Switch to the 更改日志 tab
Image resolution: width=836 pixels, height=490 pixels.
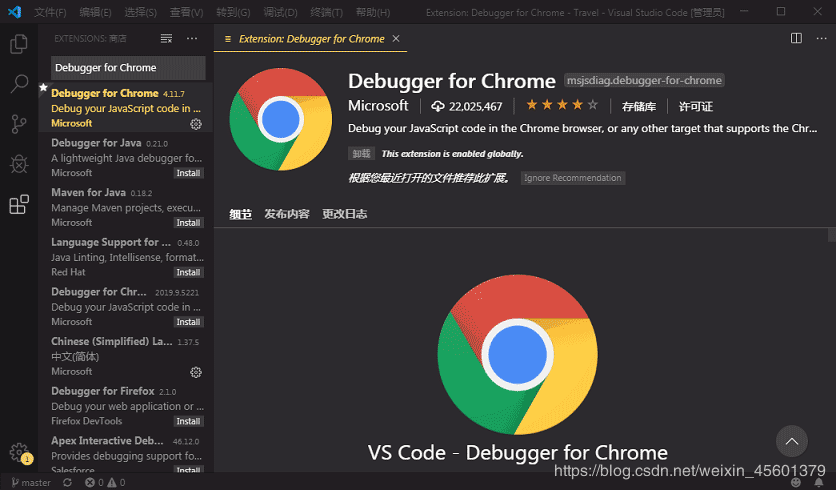344,214
